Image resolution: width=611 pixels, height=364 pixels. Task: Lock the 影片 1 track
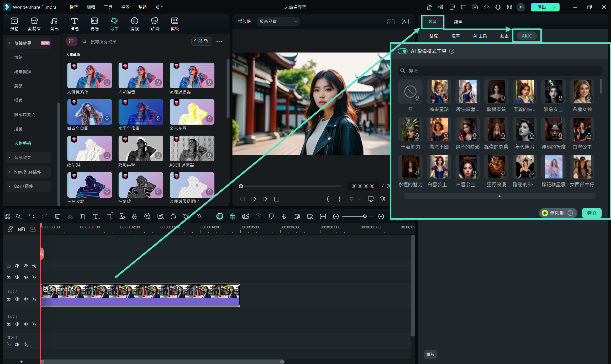tap(9, 324)
